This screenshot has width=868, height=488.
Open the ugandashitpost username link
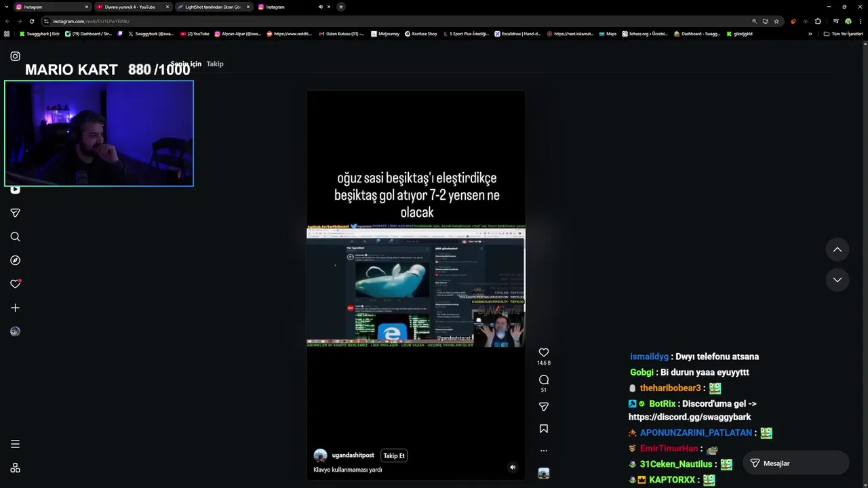click(x=353, y=455)
